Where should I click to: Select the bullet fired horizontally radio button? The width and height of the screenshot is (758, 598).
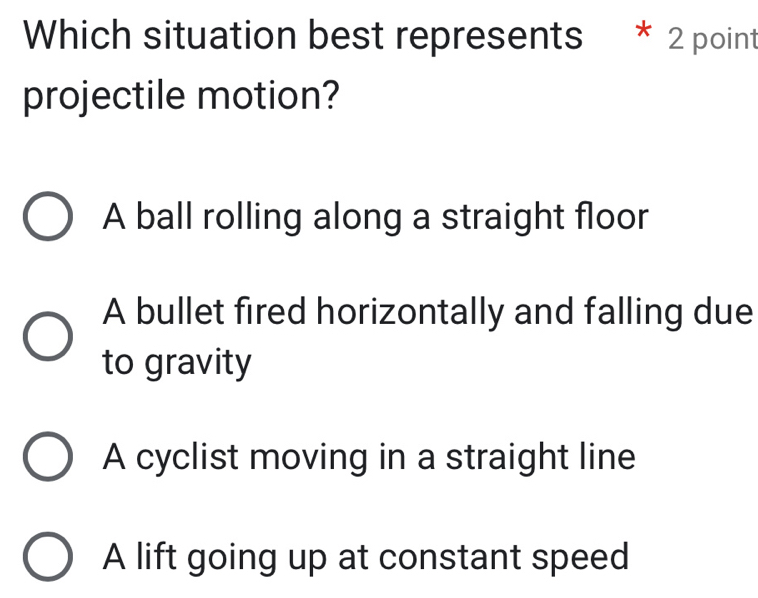click(x=47, y=339)
